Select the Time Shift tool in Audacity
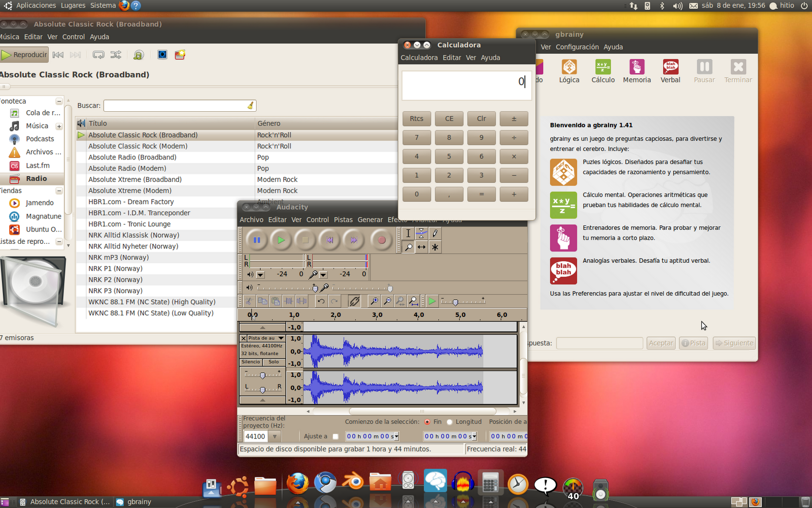The image size is (812, 508). coord(421,247)
